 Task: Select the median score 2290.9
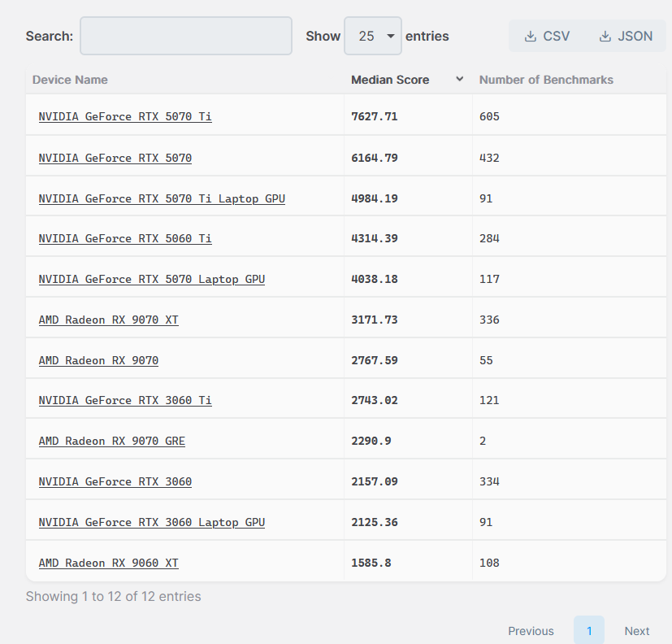click(x=371, y=441)
